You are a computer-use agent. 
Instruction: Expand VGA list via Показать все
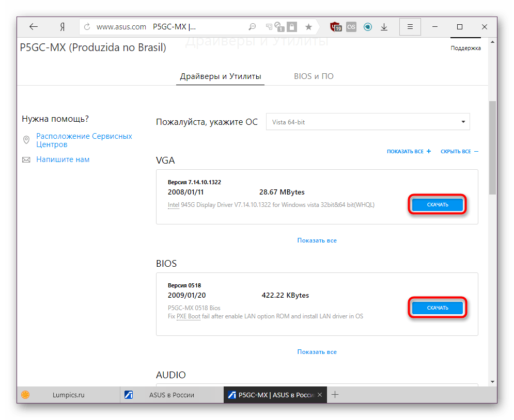click(x=317, y=240)
